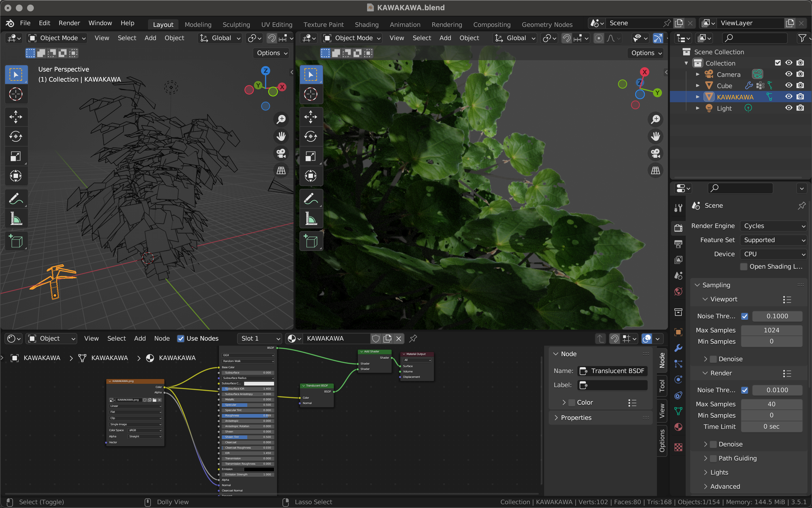This screenshot has height=508, width=812.
Task: Enable the Open Shading Language checkbox
Action: [x=743, y=267]
